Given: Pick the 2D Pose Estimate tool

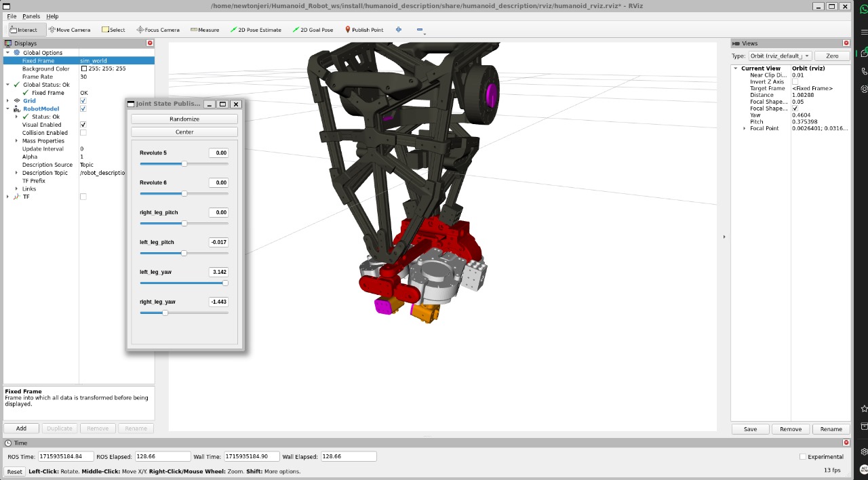Looking at the screenshot, I should click(256, 30).
